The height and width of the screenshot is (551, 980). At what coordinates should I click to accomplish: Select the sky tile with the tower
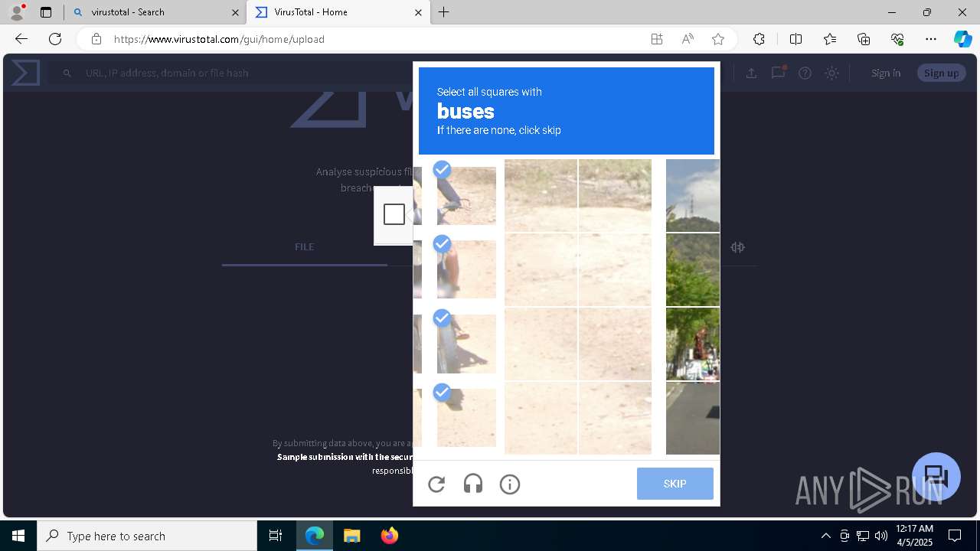point(693,195)
